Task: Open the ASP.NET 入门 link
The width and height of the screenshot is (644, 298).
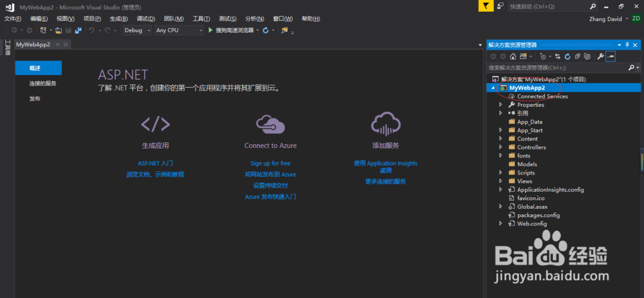Action: coord(155,163)
